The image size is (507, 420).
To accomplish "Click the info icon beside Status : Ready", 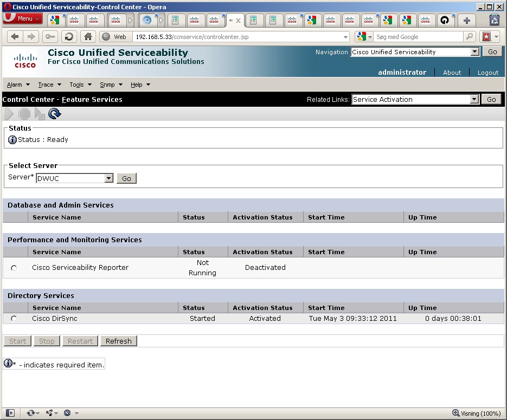I will pos(12,140).
